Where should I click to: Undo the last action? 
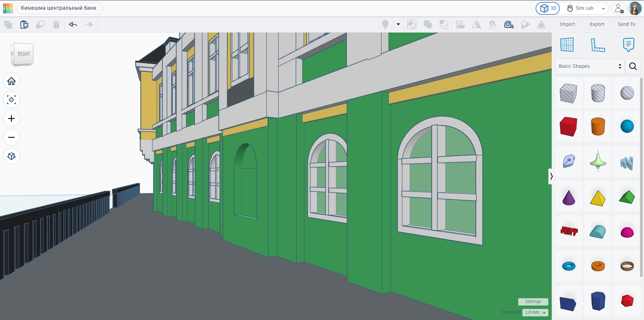pyautogui.click(x=73, y=25)
